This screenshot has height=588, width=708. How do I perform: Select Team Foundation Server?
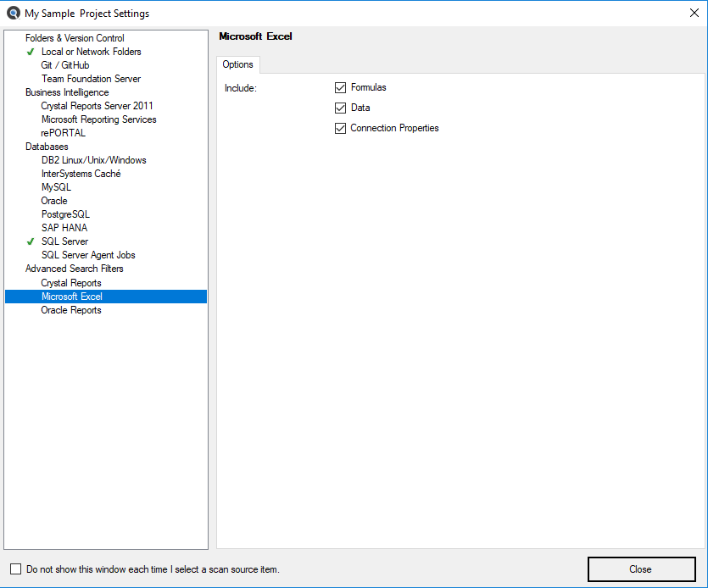point(91,79)
